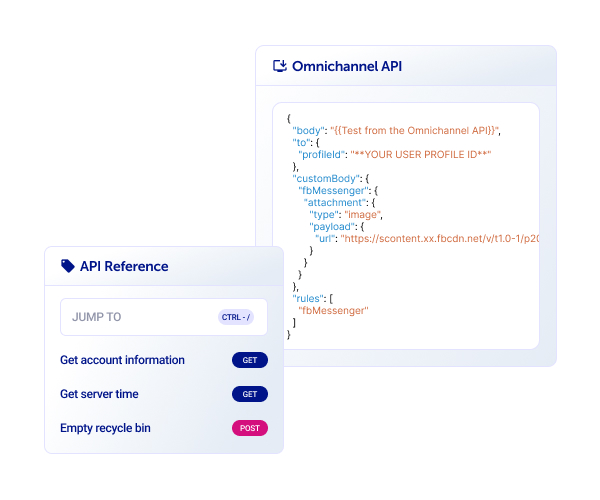Click the CTRL - / shortcut badge
Image resolution: width=600 pixels, height=500 pixels.
(x=236, y=317)
